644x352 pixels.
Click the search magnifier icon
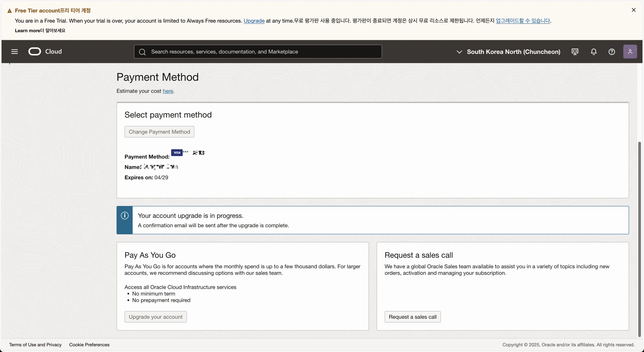[x=142, y=52]
